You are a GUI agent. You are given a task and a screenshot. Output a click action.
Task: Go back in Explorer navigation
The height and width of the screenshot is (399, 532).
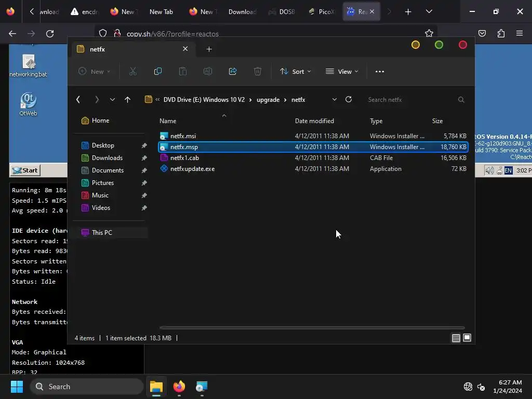(78, 99)
